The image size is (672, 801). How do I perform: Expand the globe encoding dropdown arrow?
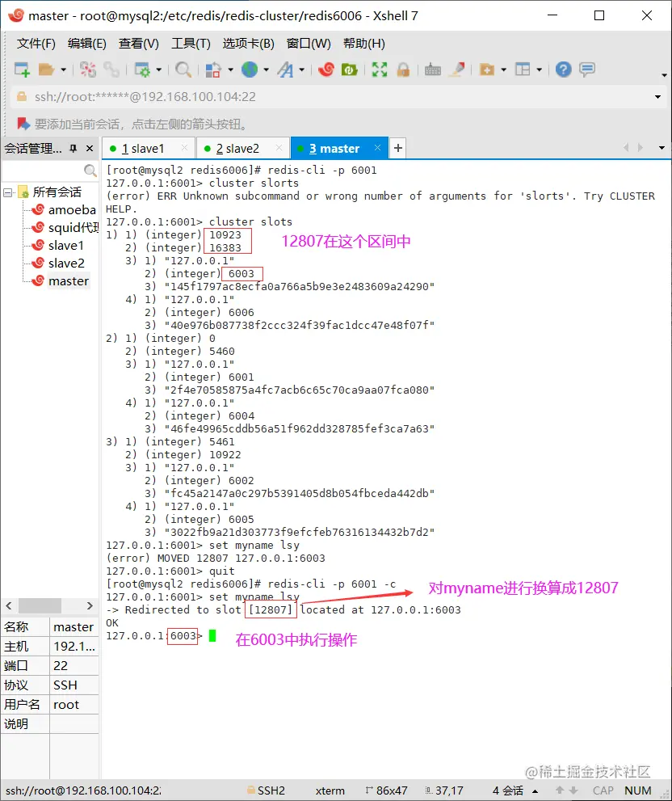pyautogui.click(x=266, y=70)
